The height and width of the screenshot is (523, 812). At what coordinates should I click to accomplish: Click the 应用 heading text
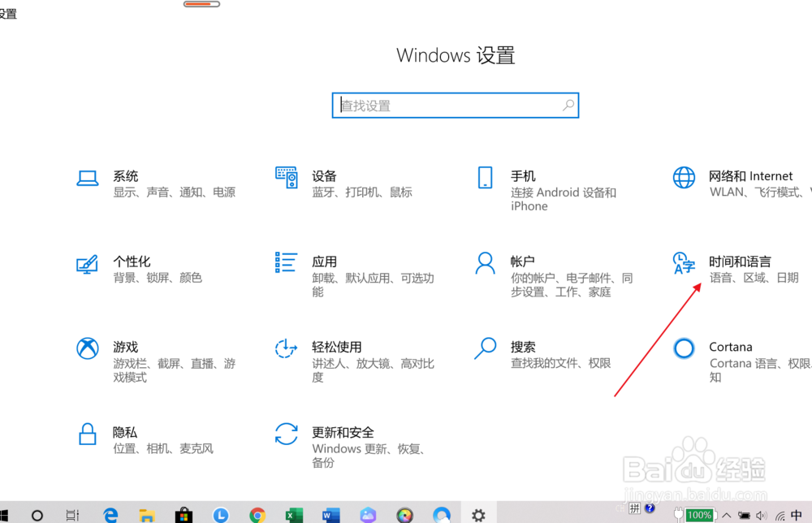click(x=324, y=261)
